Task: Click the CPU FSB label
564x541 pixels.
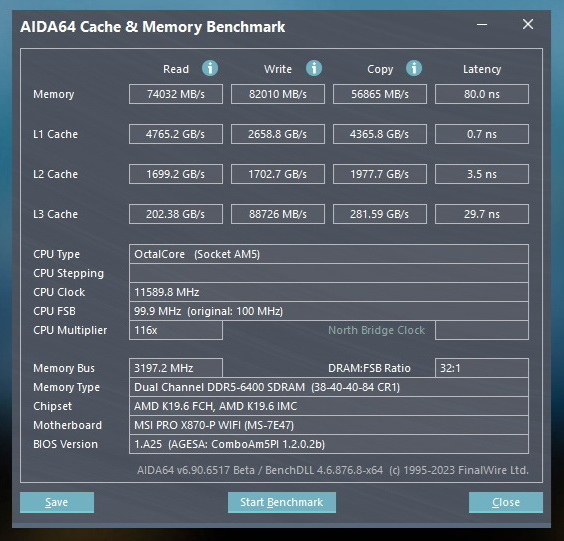Action: tap(54, 311)
